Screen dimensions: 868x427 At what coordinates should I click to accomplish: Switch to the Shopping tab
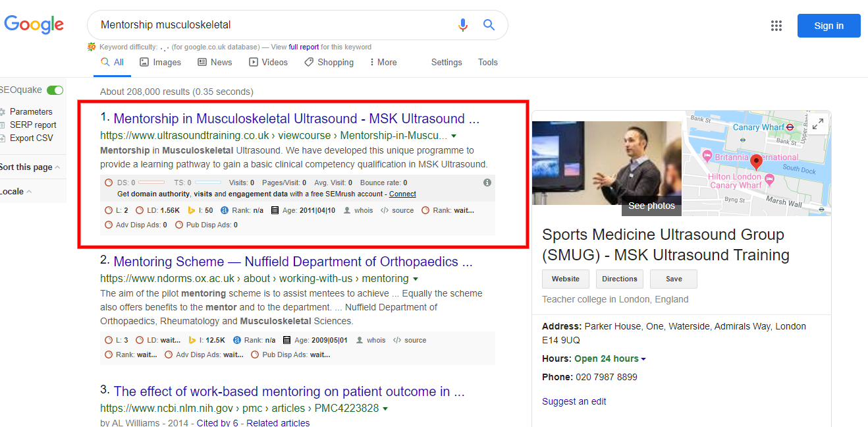[x=329, y=62]
